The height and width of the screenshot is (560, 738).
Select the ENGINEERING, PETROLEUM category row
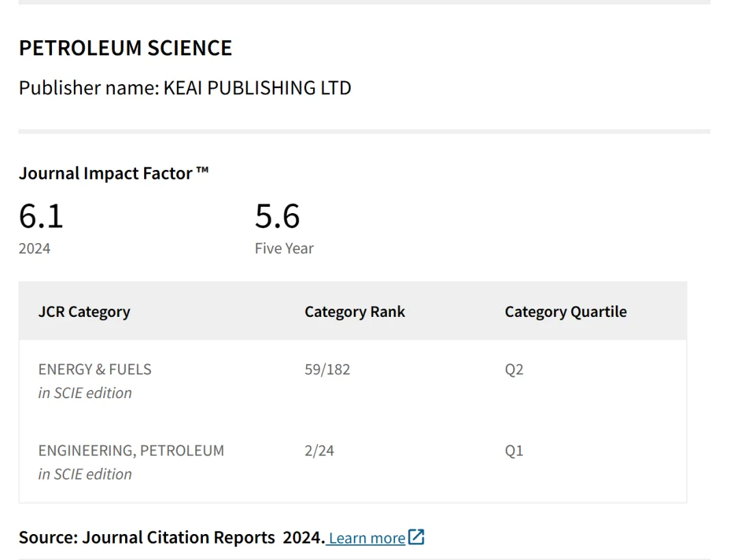click(131, 451)
